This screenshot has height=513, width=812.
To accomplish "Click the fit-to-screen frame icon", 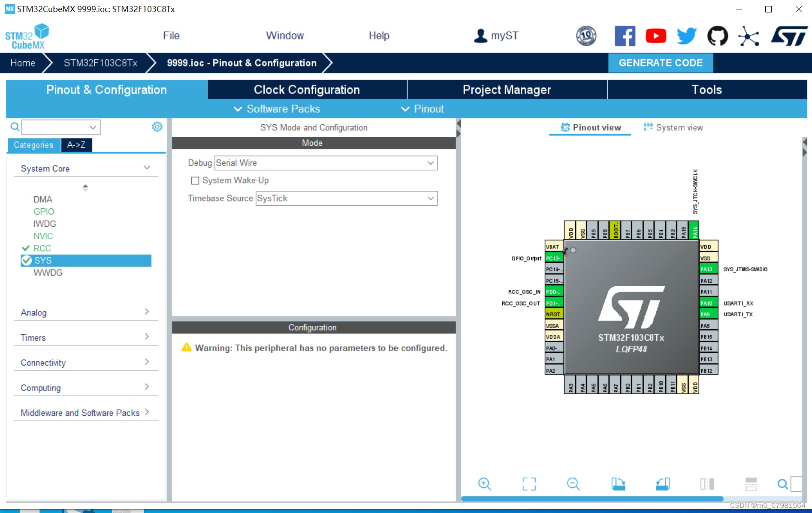I will coord(529,484).
